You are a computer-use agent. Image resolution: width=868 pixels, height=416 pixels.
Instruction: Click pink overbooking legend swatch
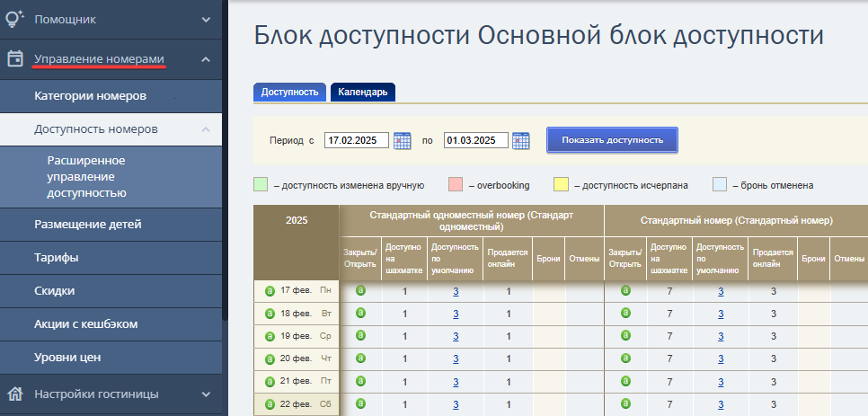(x=456, y=185)
